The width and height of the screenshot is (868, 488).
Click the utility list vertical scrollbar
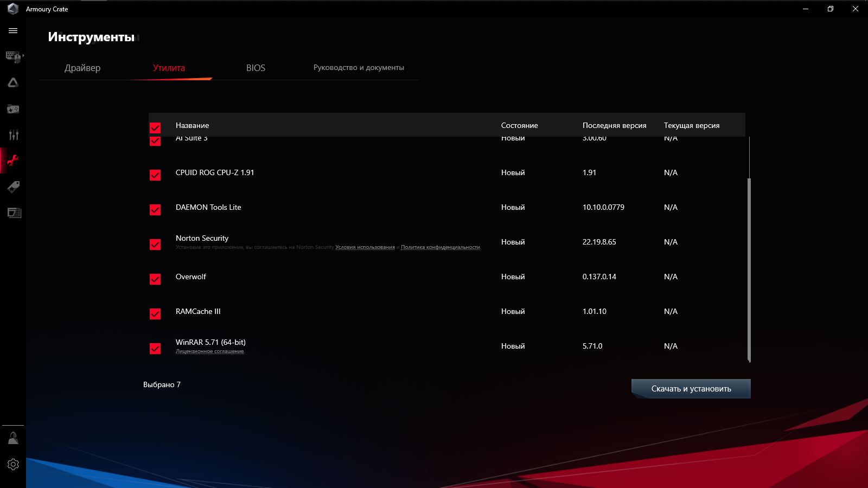coord(749,269)
